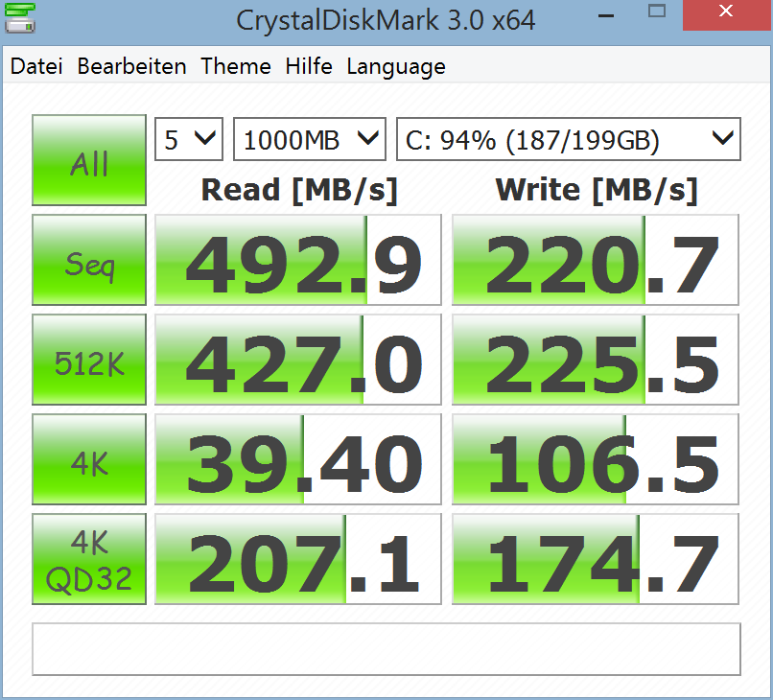Start the plain 4K benchmark test
Viewport: 773px width, 700px height.
[x=89, y=459]
